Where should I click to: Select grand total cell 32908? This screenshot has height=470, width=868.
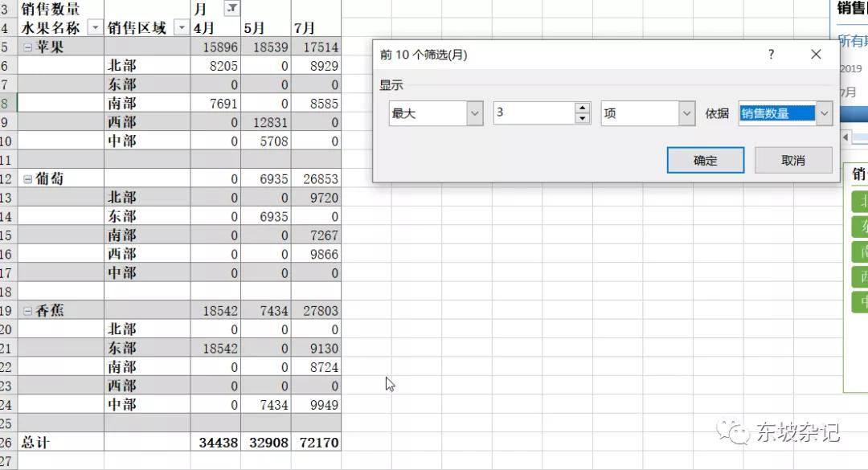pyautogui.click(x=266, y=443)
